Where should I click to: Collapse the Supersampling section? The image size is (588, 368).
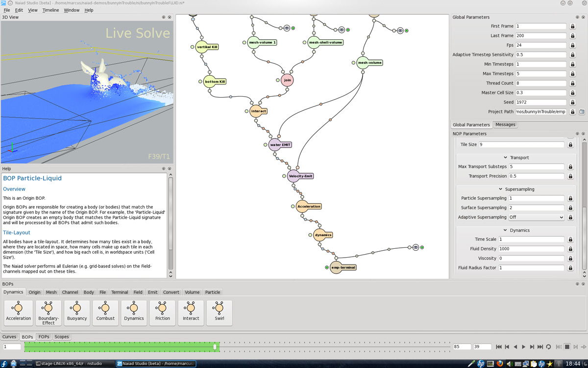pyautogui.click(x=500, y=189)
